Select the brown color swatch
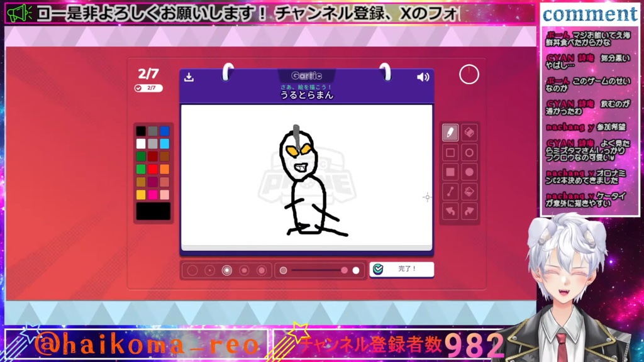Screen dimensions: 644x362 (x=165, y=156)
